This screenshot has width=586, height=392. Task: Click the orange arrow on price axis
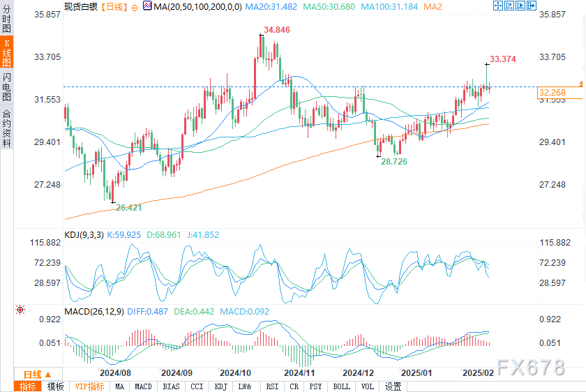[582, 84]
